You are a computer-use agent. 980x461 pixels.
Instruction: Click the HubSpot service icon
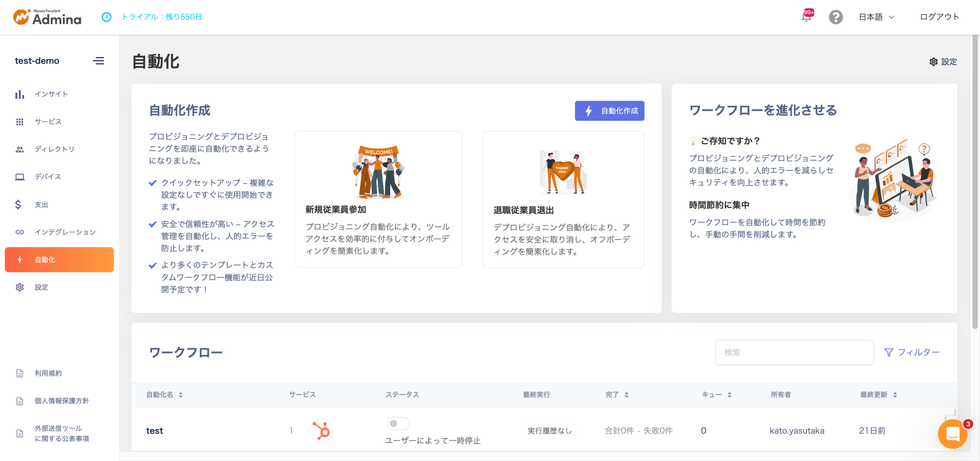pyautogui.click(x=321, y=431)
